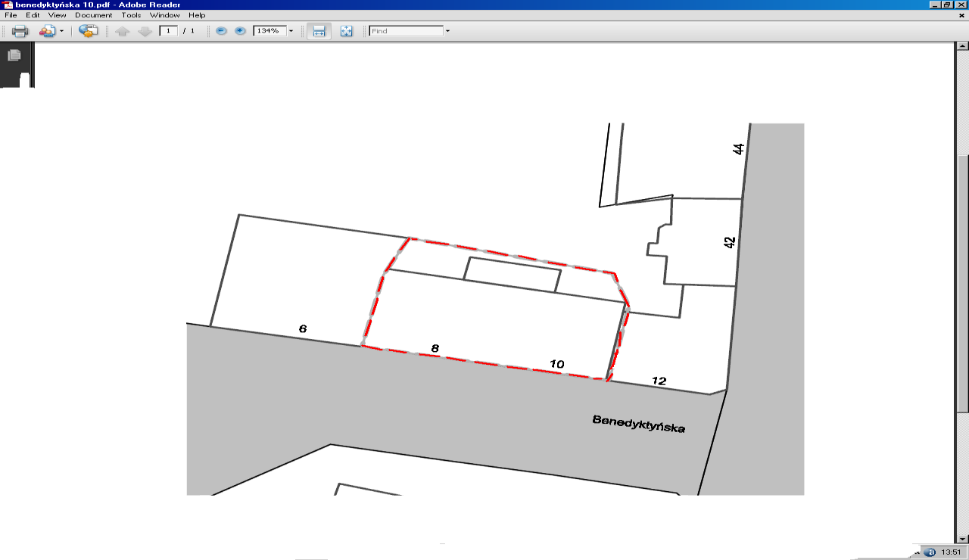969x560 pixels.
Task: Click the parcel number 44 on map
Action: tap(739, 148)
